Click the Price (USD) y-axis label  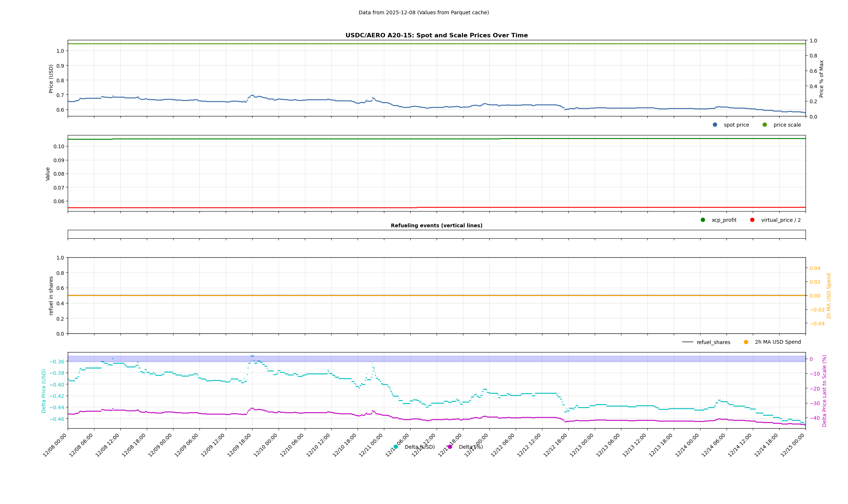pos(51,79)
